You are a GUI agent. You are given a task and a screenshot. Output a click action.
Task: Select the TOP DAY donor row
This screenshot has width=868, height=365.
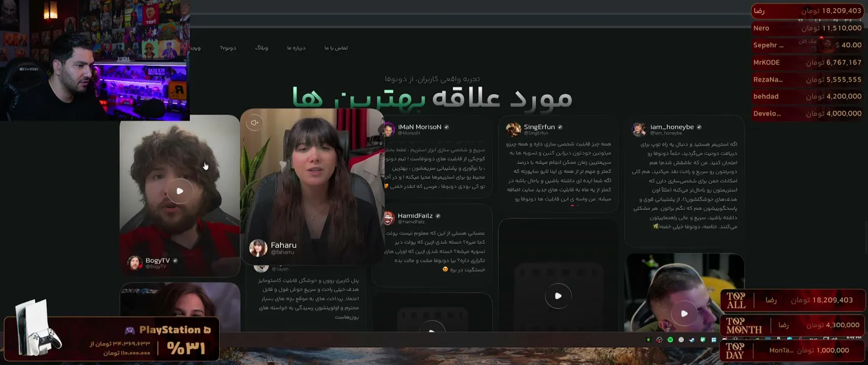coord(793,350)
